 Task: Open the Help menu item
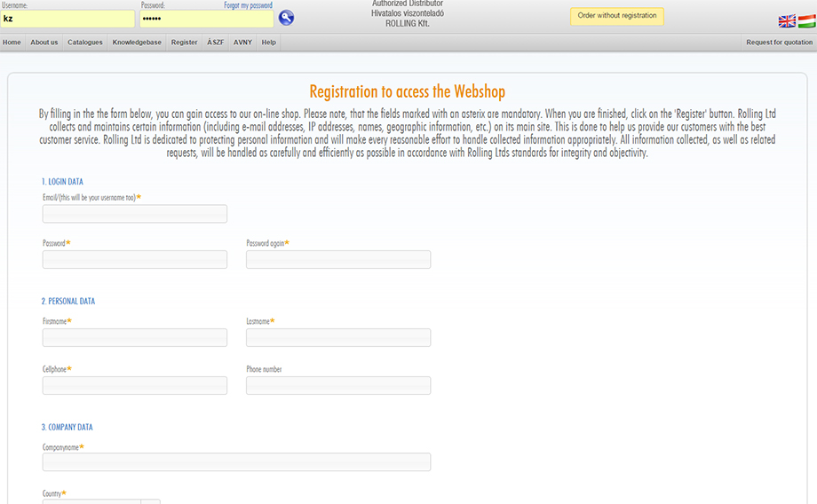pos(268,43)
